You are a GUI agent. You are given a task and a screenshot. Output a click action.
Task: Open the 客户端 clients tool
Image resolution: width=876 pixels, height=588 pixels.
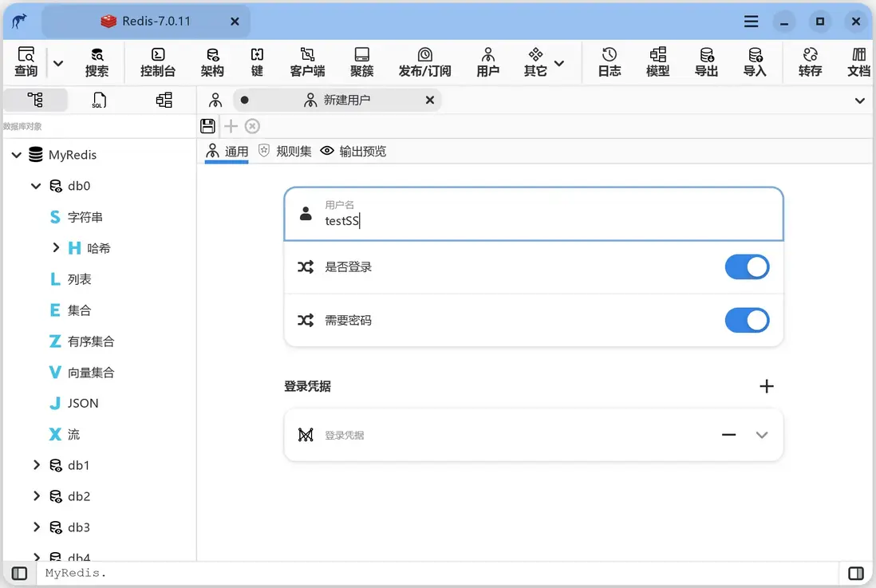coord(307,61)
